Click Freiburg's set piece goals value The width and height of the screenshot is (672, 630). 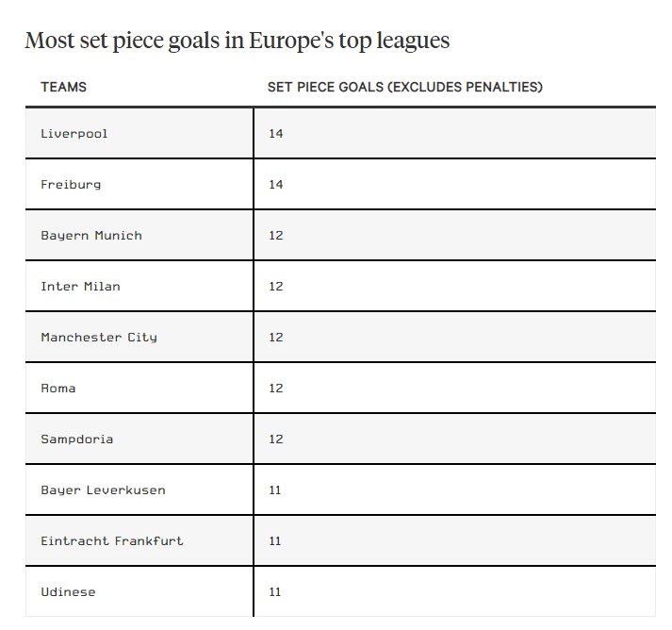(x=275, y=185)
